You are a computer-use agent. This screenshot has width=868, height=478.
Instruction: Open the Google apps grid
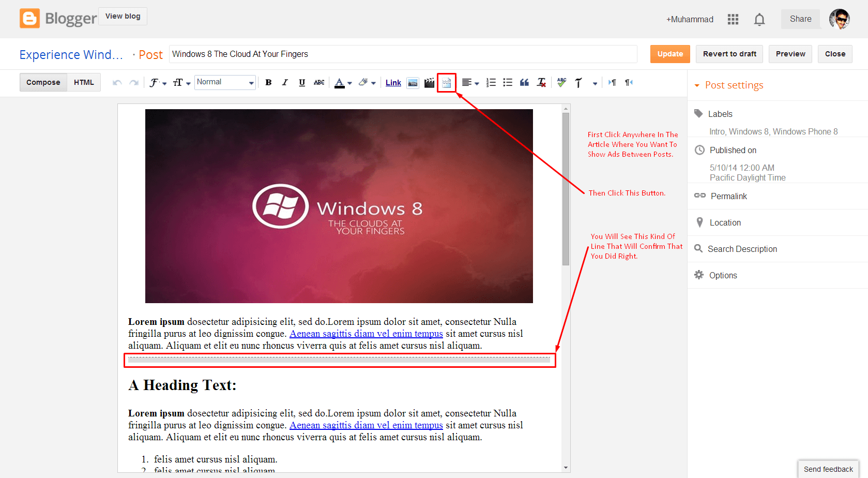click(733, 19)
